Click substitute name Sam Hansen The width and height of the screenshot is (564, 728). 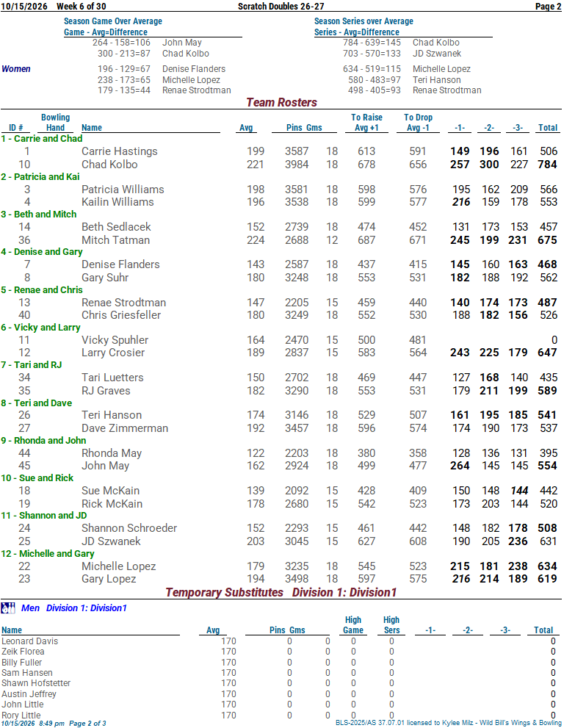[x=27, y=673]
